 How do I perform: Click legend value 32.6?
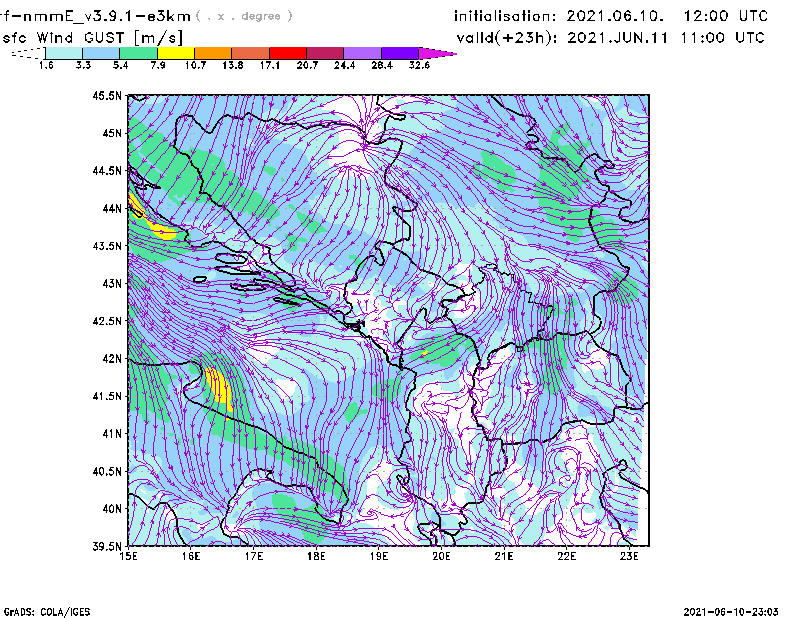pos(419,65)
